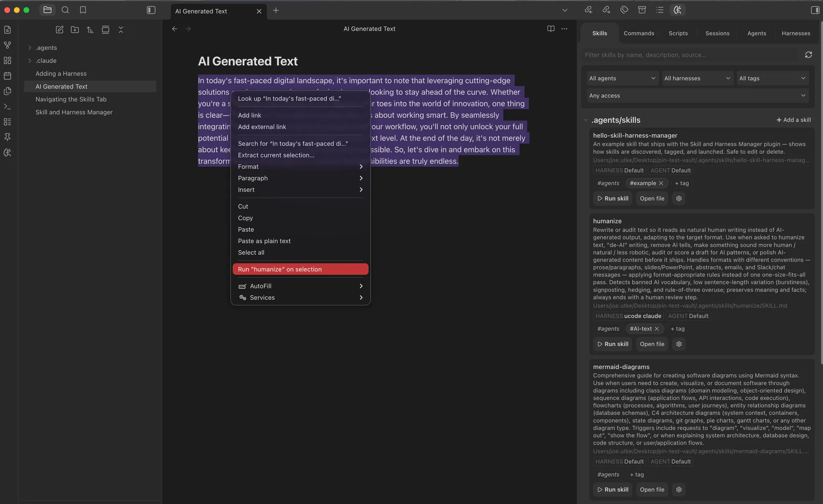Change the file sort order icon

pyautogui.click(x=90, y=30)
